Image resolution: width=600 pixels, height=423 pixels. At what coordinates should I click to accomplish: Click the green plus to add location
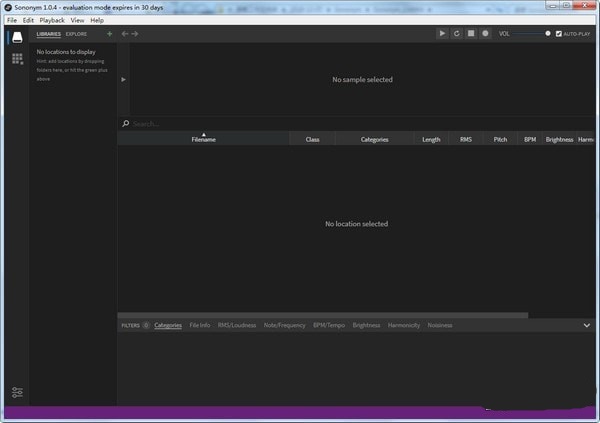pyautogui.click(x=109, y=34)
